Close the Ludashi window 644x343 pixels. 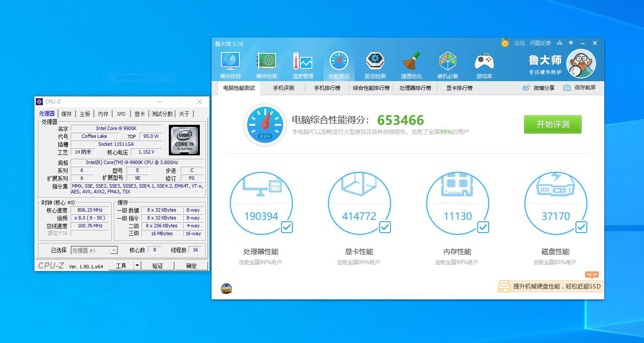tap(595, 43)
